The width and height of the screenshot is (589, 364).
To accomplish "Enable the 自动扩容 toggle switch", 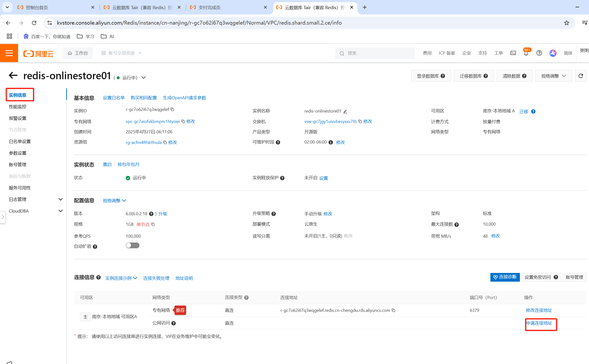I will pyautogui.click(x=132, y=246).
